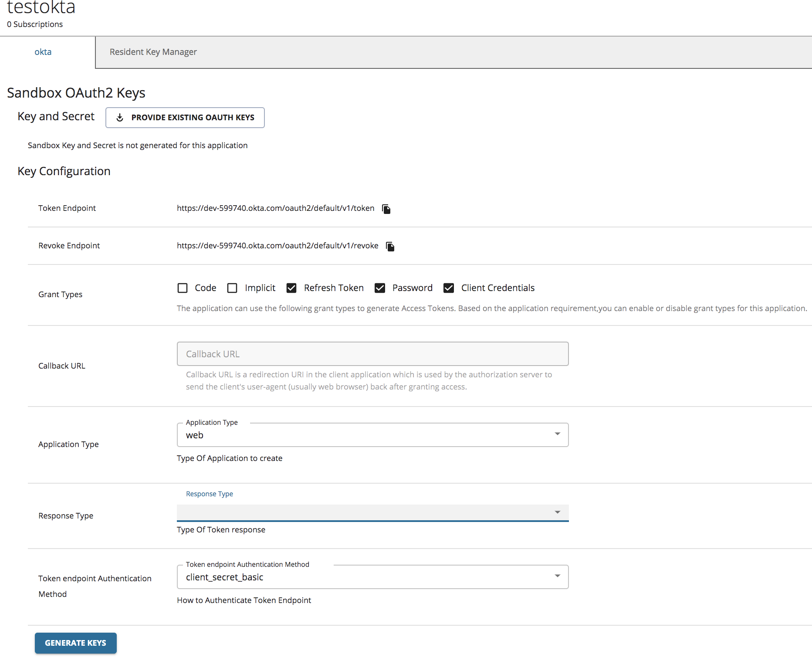Click the download icon beside Provide Existing OAuth Keys
This screenshot has height=671, width=812.
(120, 117)
